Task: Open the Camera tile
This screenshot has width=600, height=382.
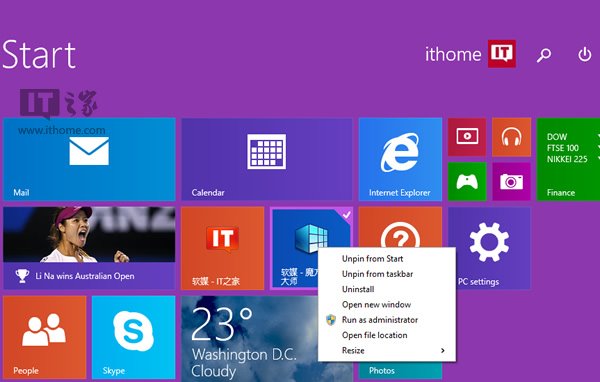Action: click(x=511, y=181)
